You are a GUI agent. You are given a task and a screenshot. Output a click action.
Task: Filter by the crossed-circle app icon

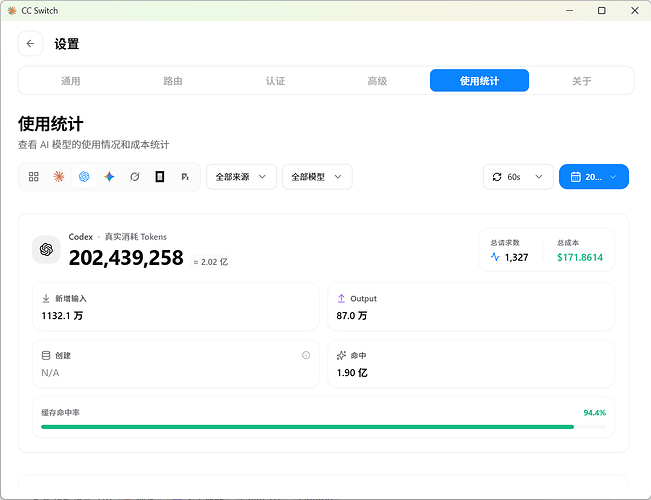point(135,177)
